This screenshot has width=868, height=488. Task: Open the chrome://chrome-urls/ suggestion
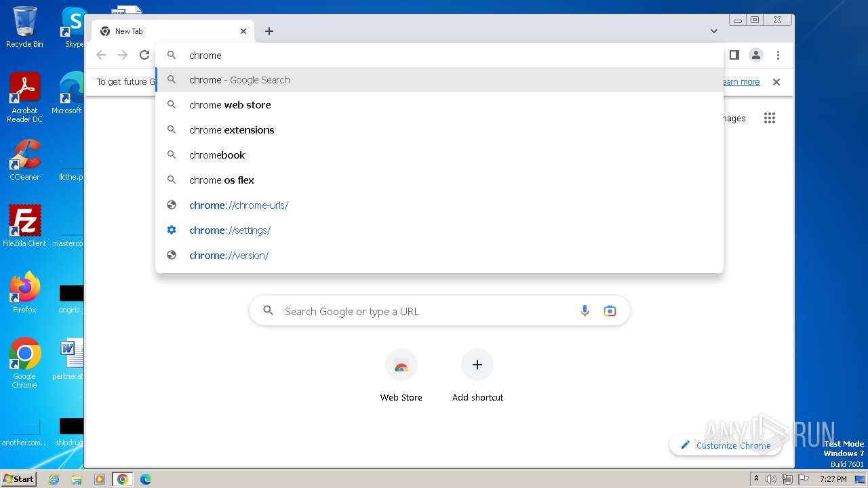click(x=439, y=205)
